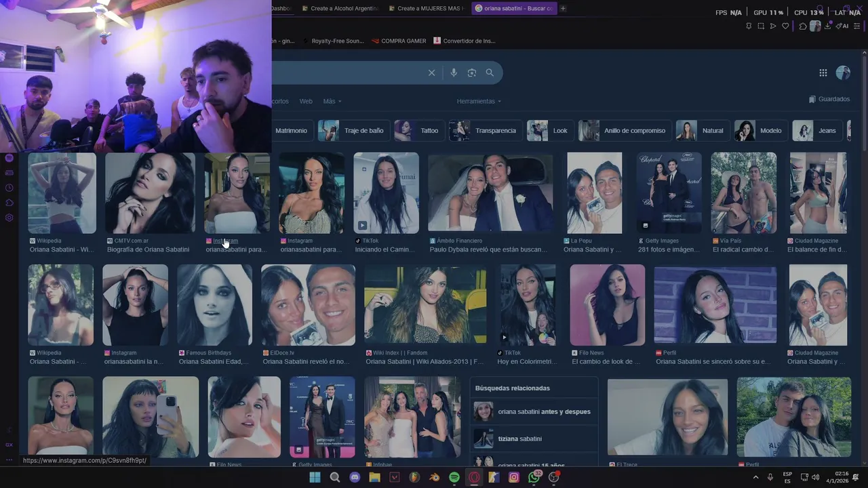Expand the Más dropdown

click(332, 101)
